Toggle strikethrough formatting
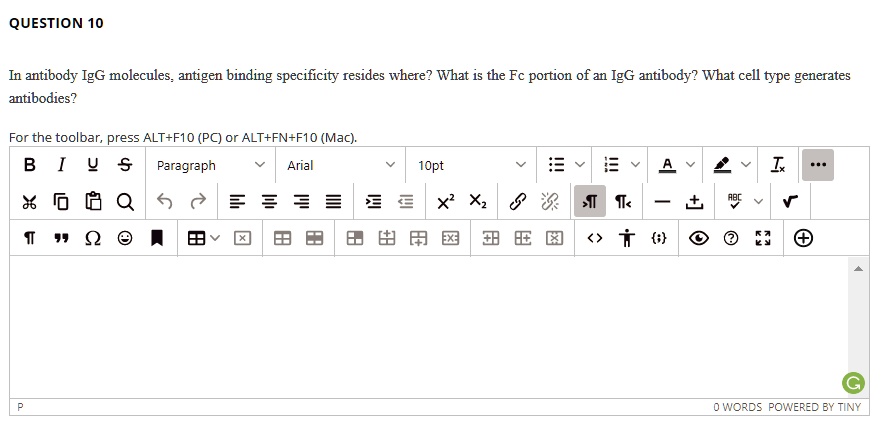 coord(124,165)
